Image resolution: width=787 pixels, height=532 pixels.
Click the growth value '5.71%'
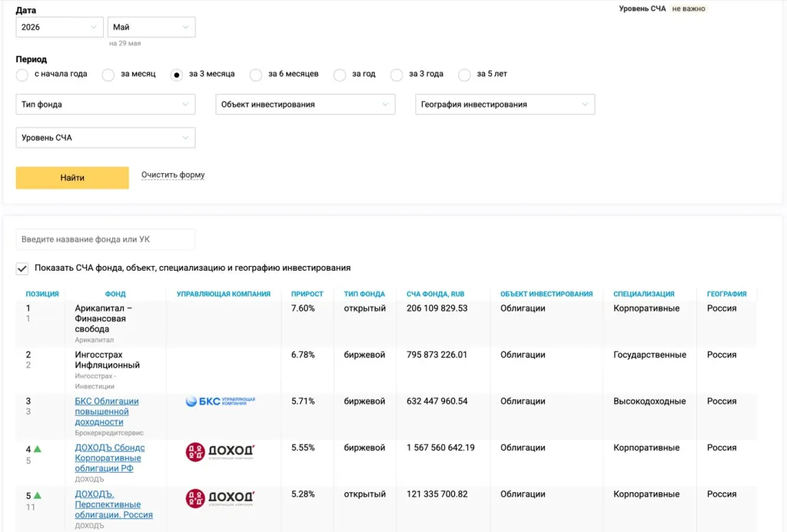303,401
